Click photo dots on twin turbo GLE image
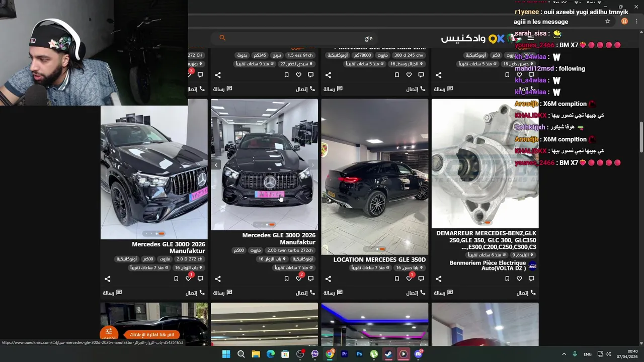This screenshot has width=644, height=362. click(264, 225)
